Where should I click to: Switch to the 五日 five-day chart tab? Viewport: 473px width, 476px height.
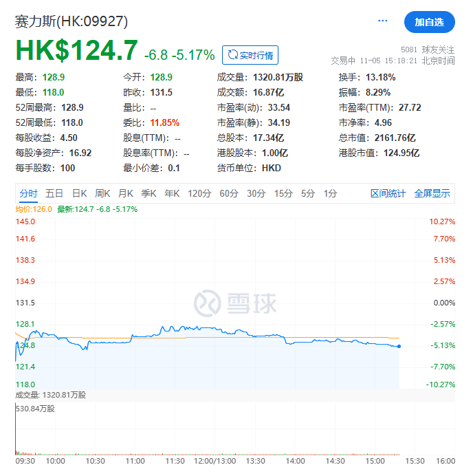(x=54, y=194)
